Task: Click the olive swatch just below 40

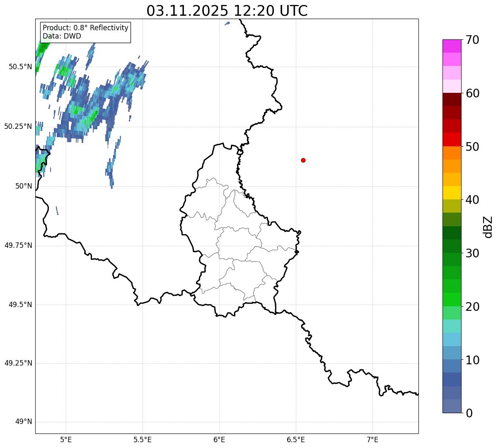Action: click(x=452, y=206)
